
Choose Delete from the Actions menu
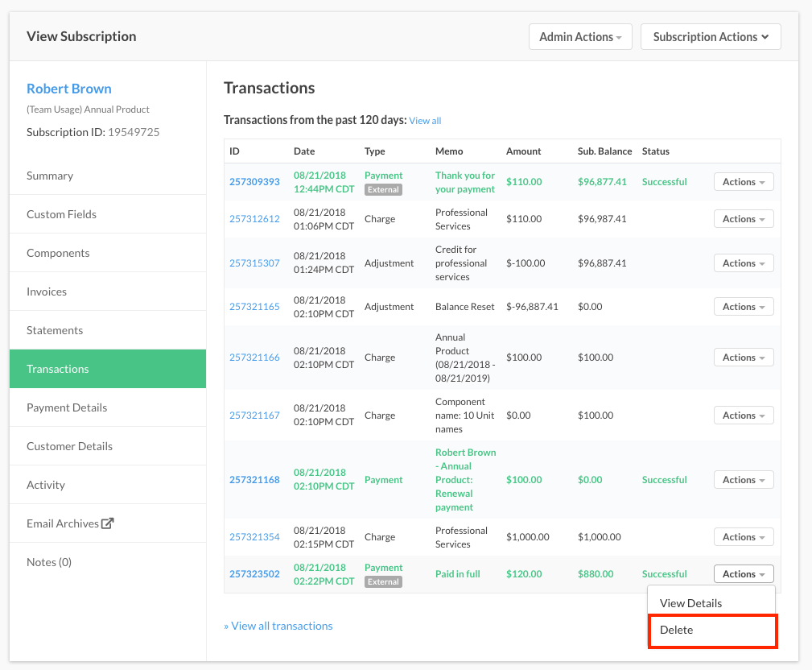point(712,630)
